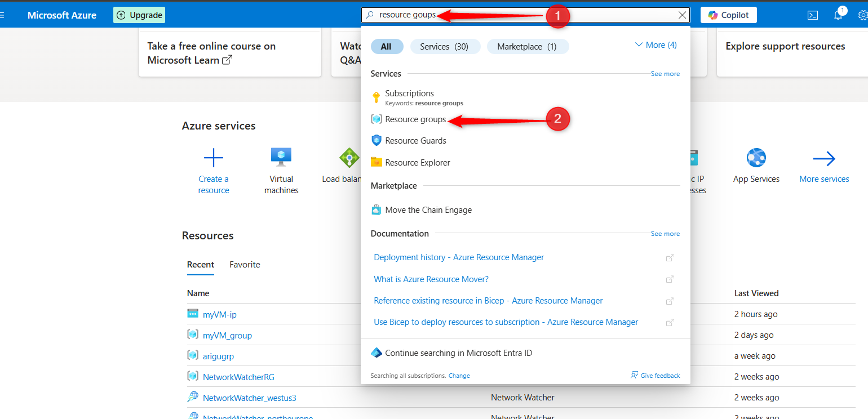Switch to the Favorite resources tab
This screenshot has width=868, height=419.
tap(245, 265)
